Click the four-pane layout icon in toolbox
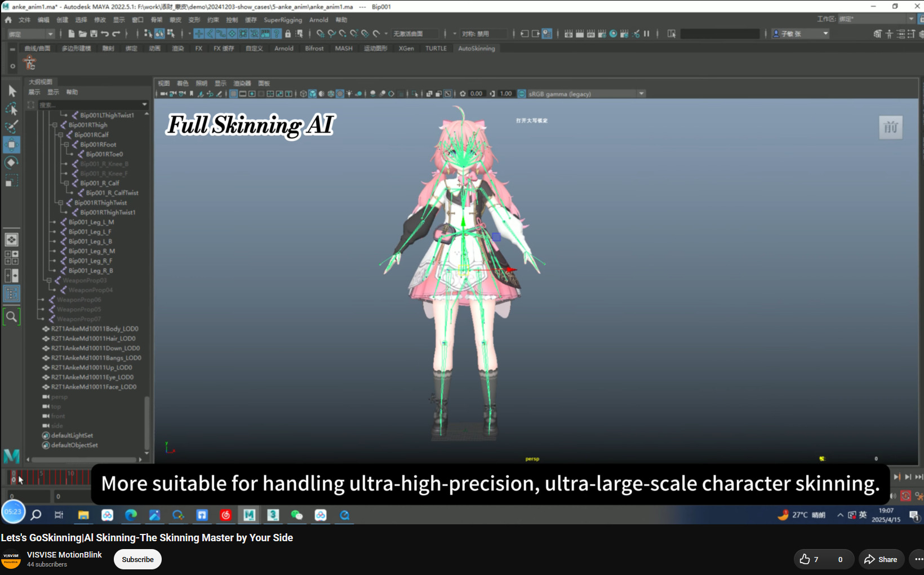924x575 pixels. 12,258
